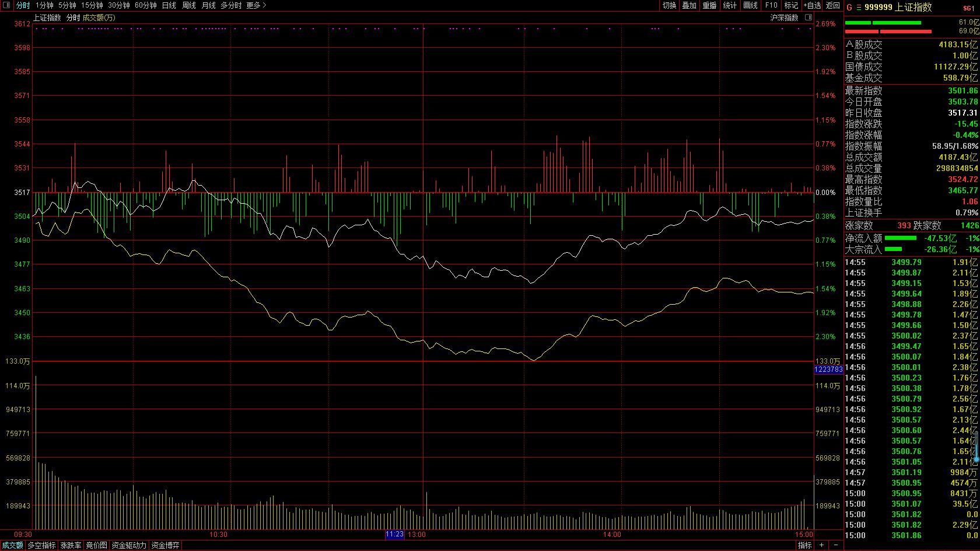This screenshot has width=980, height=551.
Task: Click the 叠加 overlay button
Action: click(689, 5)
